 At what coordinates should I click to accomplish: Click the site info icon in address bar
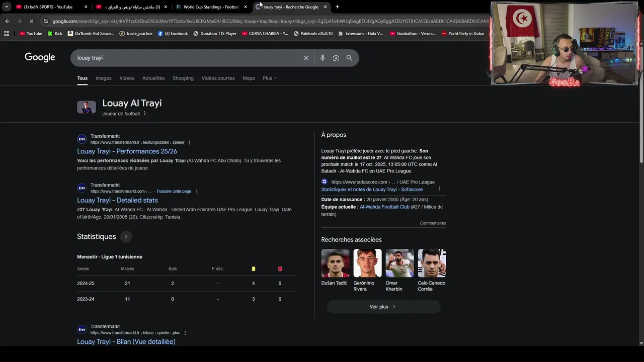[46, 21]
